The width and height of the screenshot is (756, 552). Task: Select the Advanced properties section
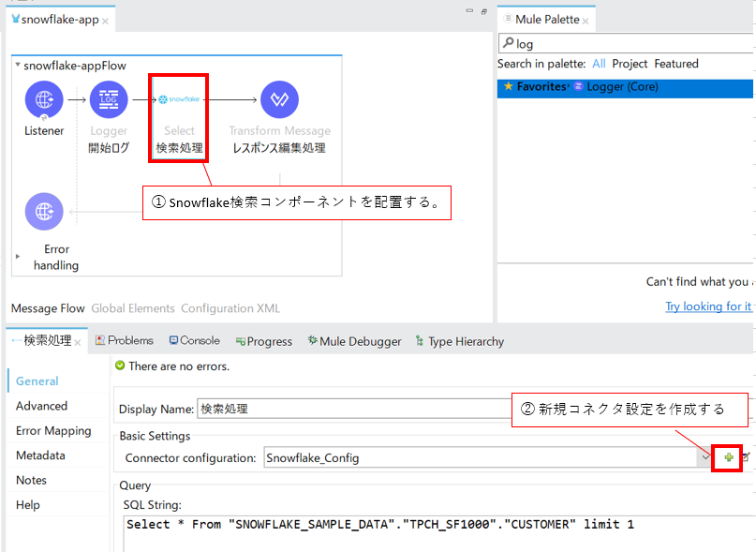point(42,406)
